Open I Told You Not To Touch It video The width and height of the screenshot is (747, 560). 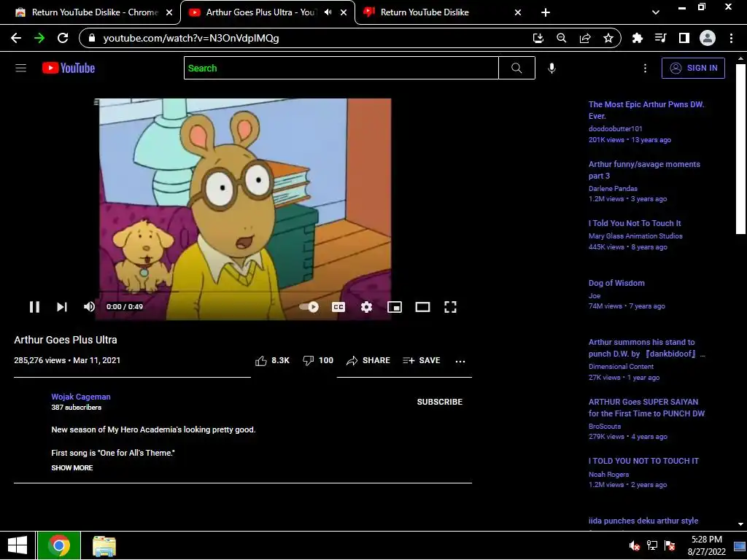(x=635, y=223)
